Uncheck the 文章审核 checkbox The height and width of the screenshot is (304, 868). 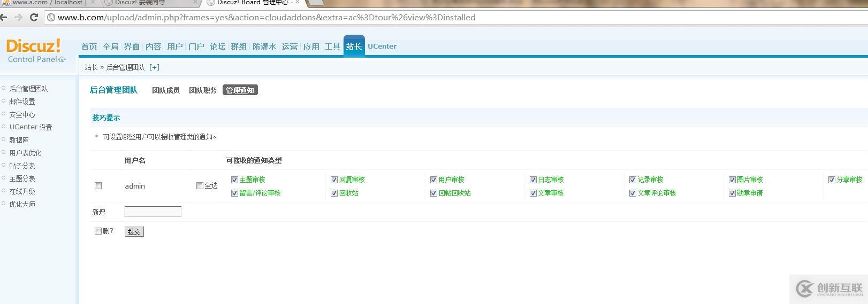coord(533,193)
